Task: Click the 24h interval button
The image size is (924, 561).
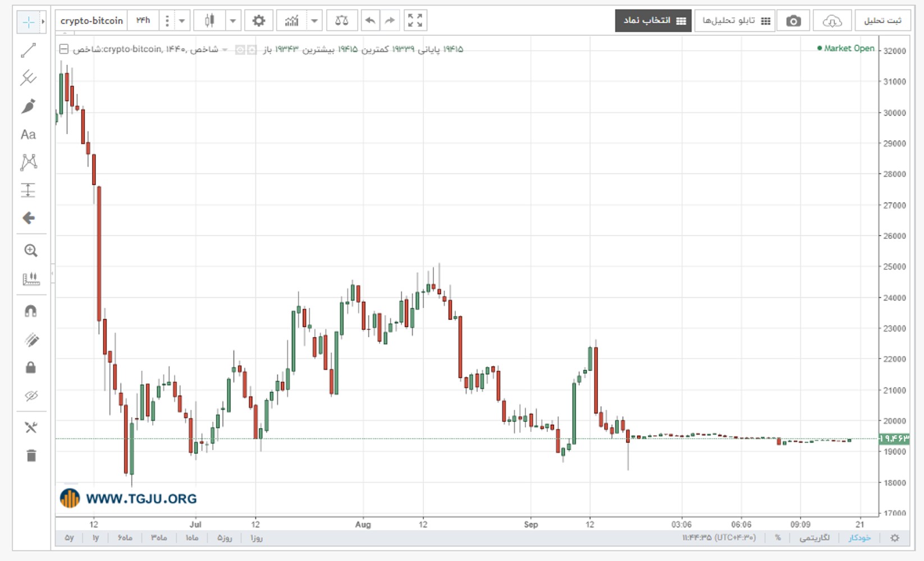Action: tap(143, 21)
